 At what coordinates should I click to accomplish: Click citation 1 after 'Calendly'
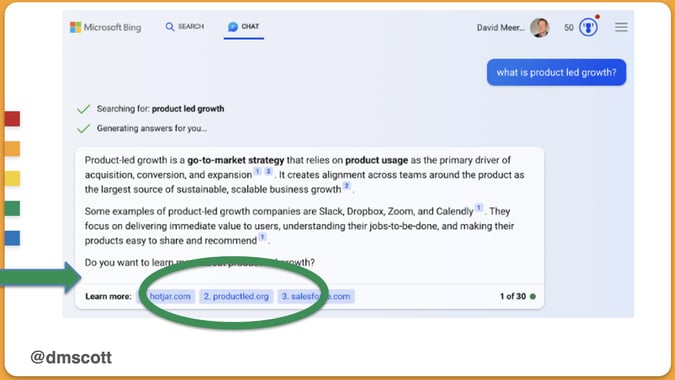click(x=479, y=208)
